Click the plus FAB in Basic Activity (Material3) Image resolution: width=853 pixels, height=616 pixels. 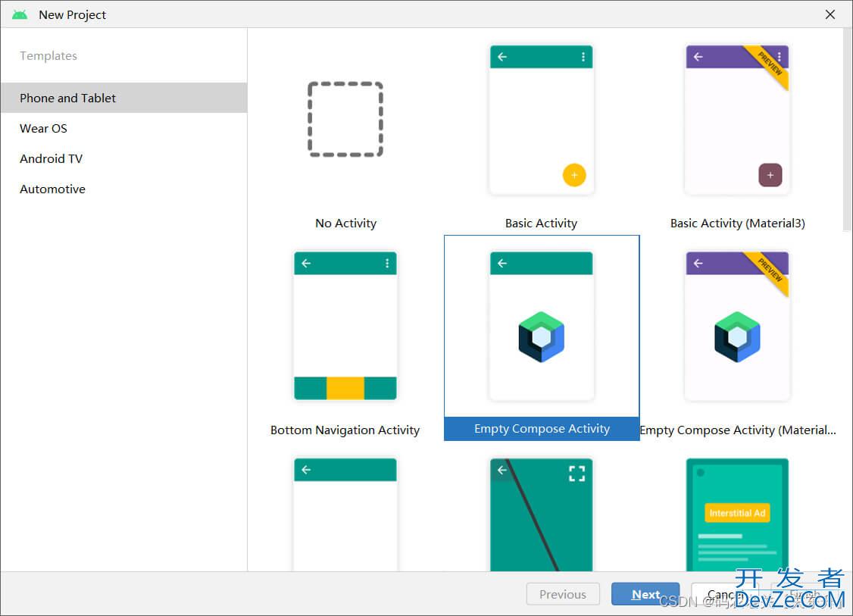click(x=770, y=175)
